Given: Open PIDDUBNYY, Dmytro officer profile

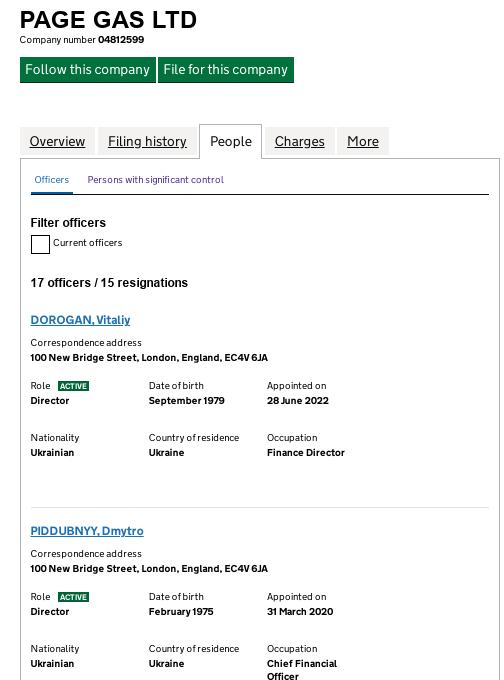Looking at the screenshot, I should click(87, 531).
